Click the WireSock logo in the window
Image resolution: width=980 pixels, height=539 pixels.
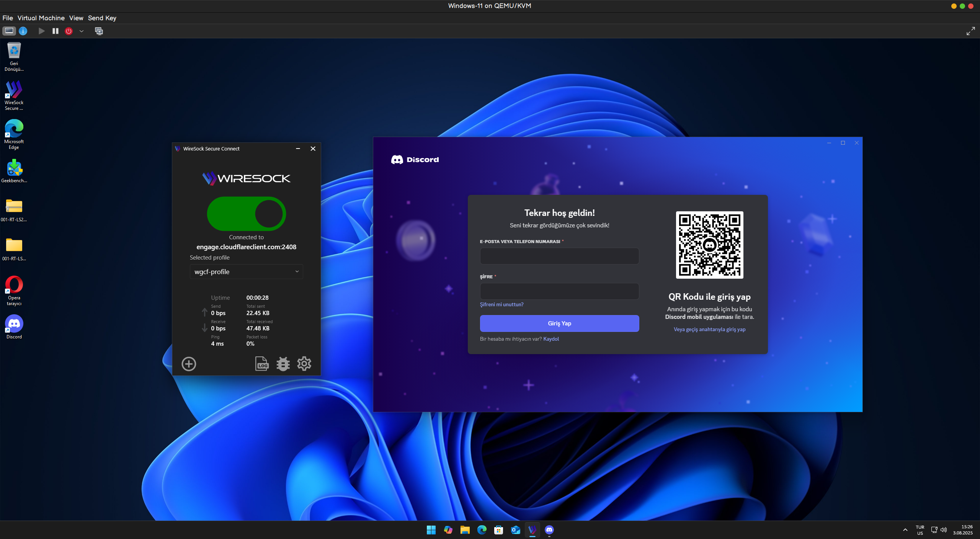(247, 178)
